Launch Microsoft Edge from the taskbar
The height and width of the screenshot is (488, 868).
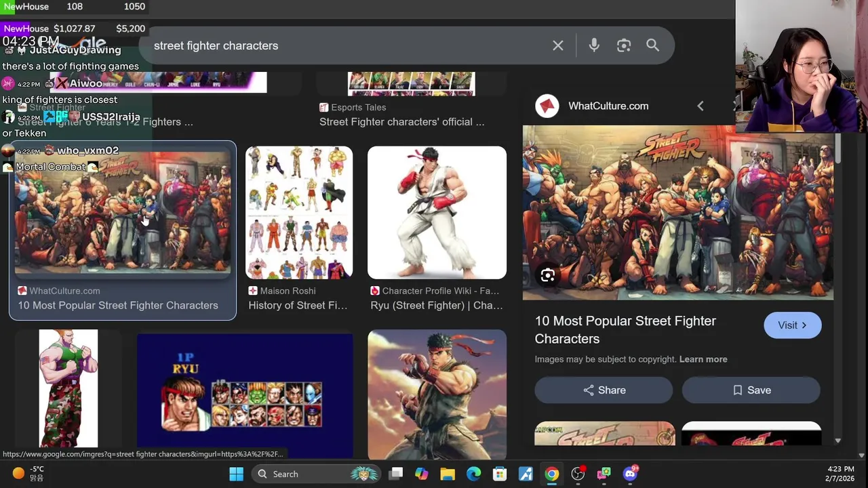[x=473, y=474]
